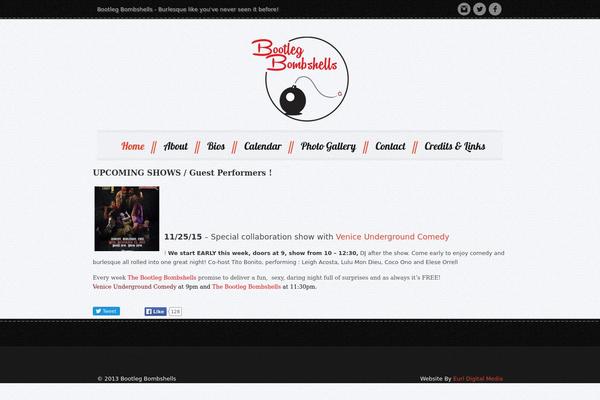Follow the Venice Underground Comedy heading link

tap(392, 237)
